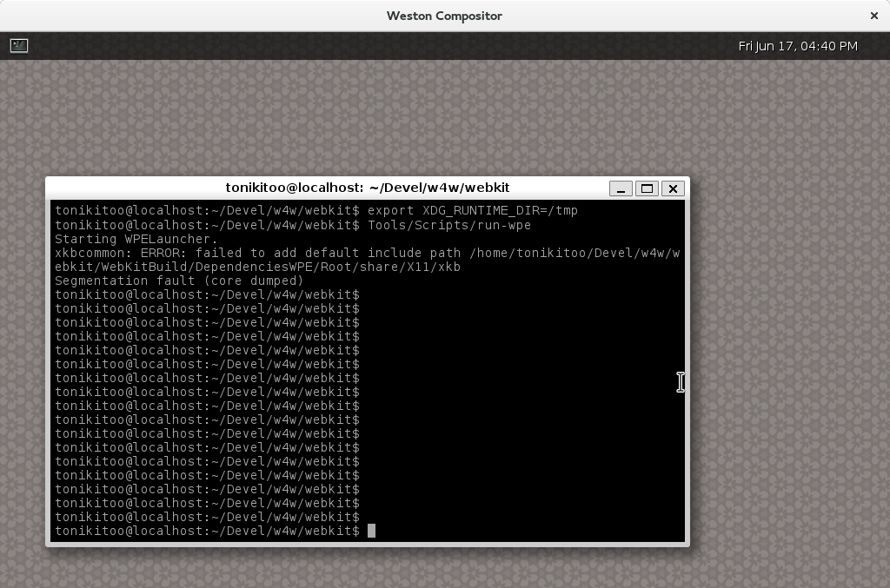
Task: Click the 'Segmentation fault (core dumped)' line
Action: coord(179,281)
